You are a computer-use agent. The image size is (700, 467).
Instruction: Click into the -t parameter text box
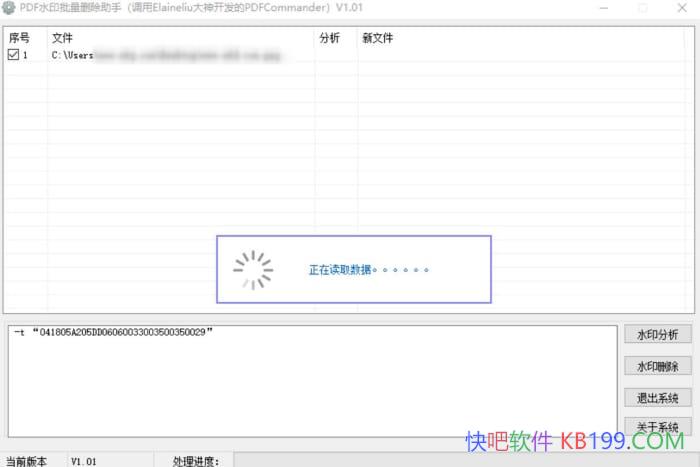coord(310,380)
